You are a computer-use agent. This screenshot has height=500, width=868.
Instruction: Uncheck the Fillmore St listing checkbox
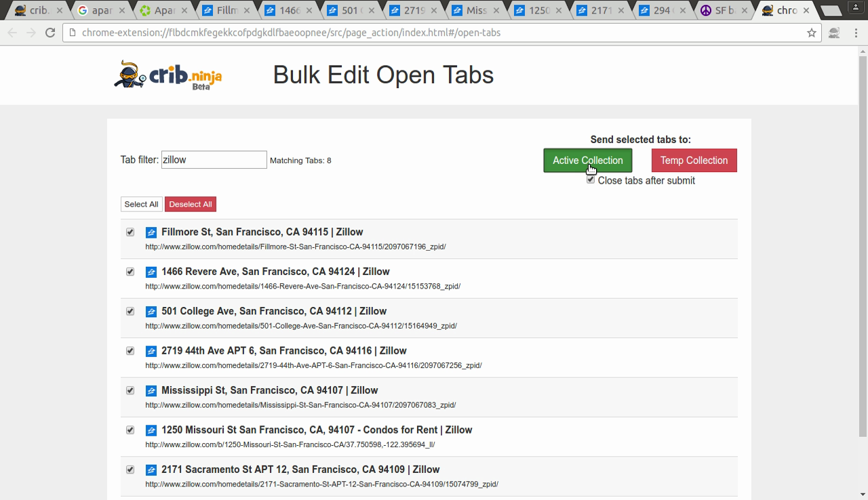(130, 232)
